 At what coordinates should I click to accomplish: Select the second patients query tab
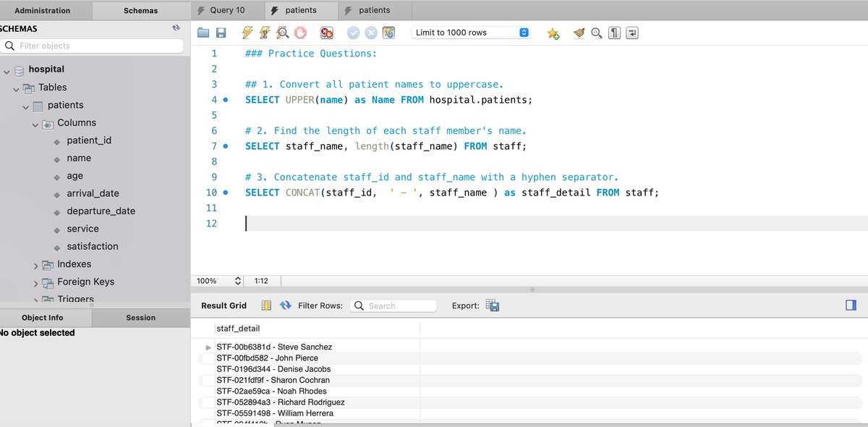tap(375, 10)
